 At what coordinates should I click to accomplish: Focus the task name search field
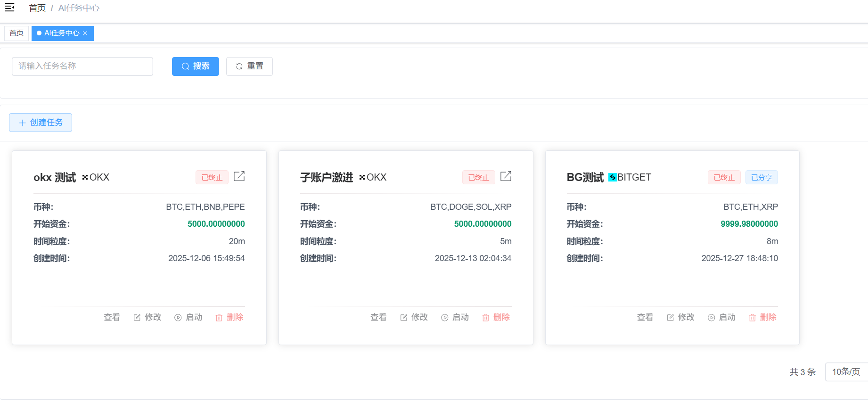(x=82, y=66)
